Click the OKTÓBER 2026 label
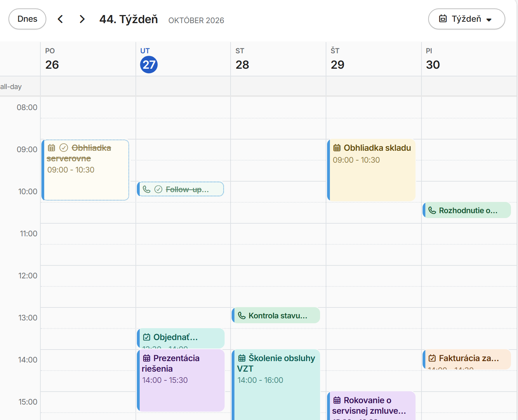Viewport: 518px width, 420px height. (x=196, y=20)
